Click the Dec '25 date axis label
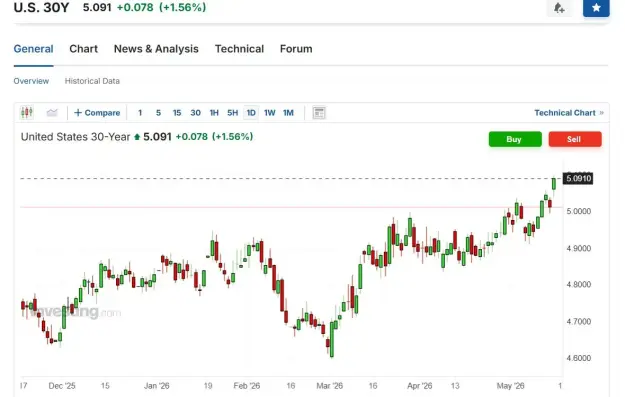 coord(62,386)
